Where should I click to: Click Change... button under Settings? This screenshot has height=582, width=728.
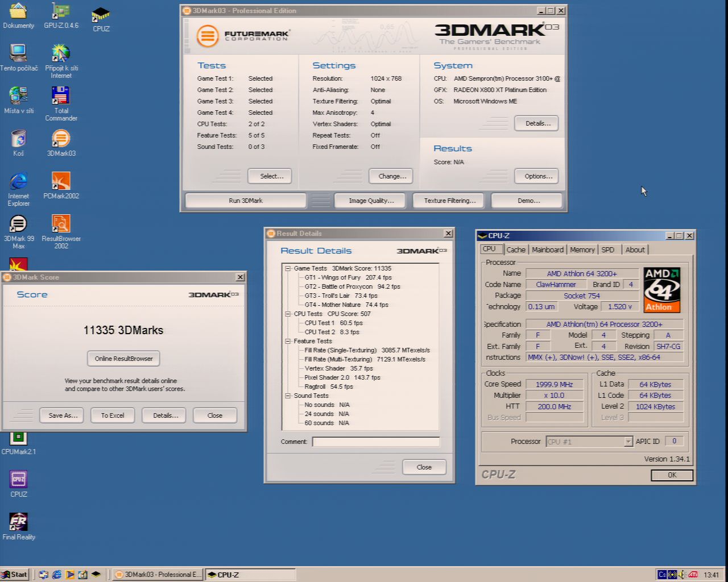[x=392, y=176]
